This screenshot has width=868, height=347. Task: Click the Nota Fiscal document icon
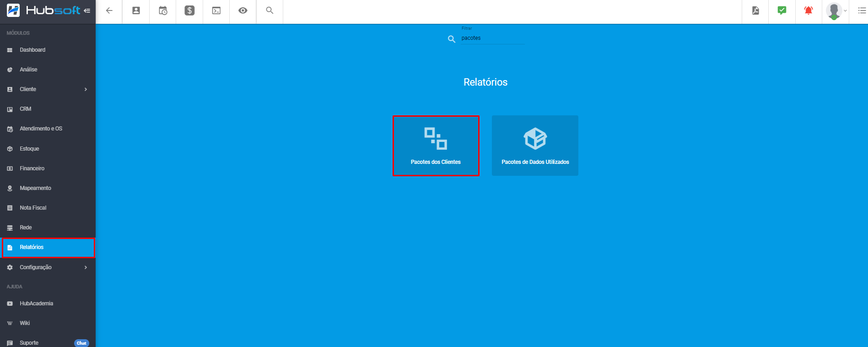tap(10, 208)
